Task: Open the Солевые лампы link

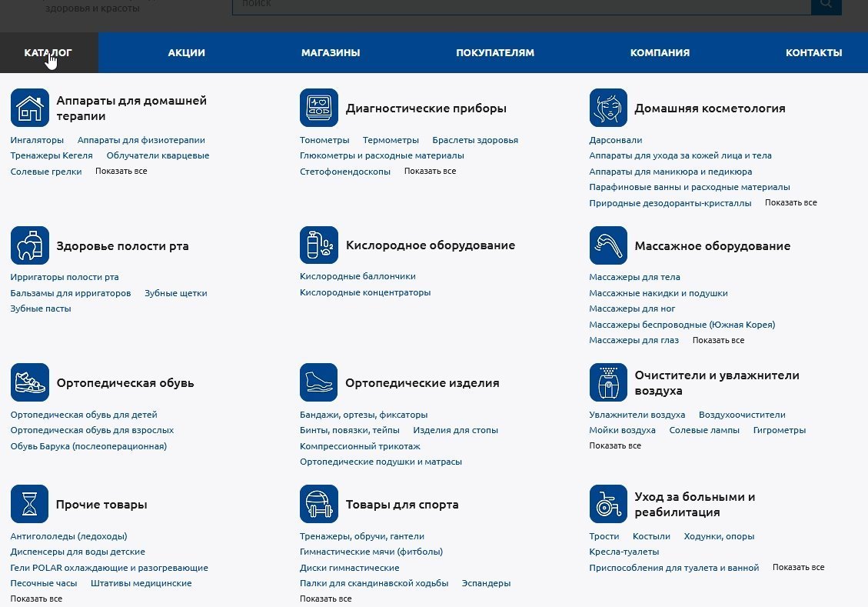Action: [704, 430]
